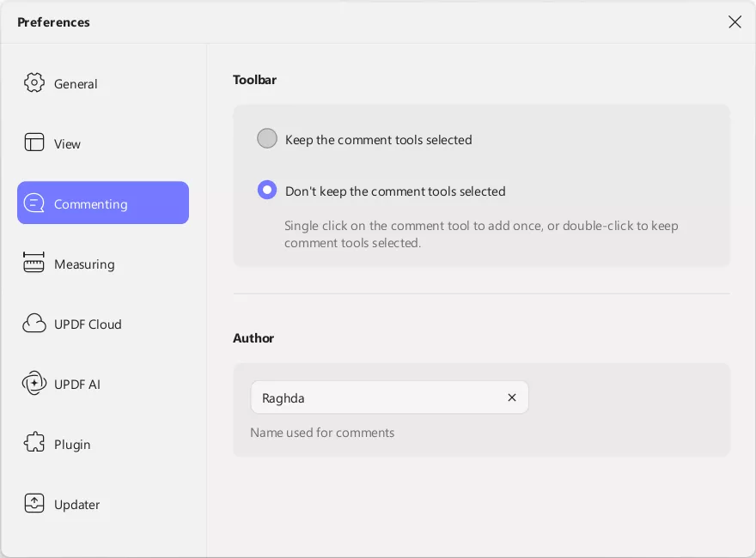Select 'Don't keep the comment tools selected' radio
This screenshot has height=558, width=756.
click(x=267, y=191)
